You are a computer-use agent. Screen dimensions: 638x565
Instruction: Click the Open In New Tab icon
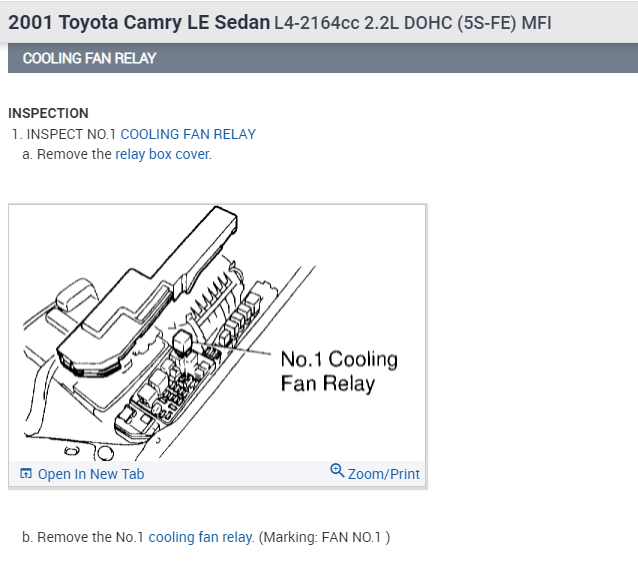click(x=26, y=474)
